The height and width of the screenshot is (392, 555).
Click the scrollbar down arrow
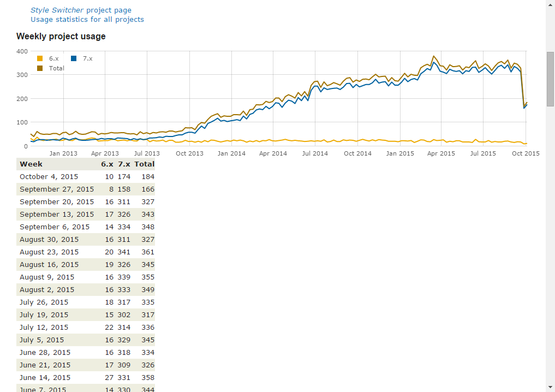pos(550,388)
